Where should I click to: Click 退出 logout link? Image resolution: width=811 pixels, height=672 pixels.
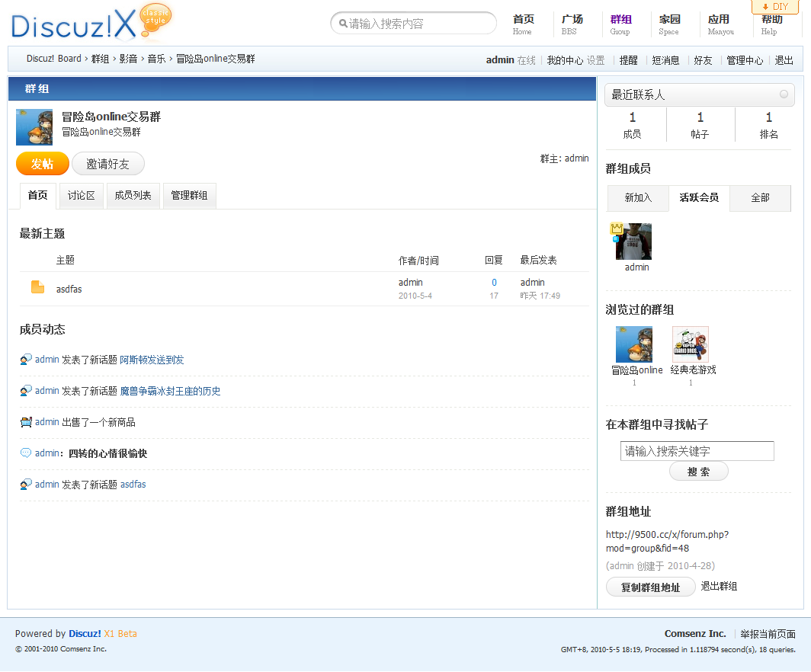point(784,60)
